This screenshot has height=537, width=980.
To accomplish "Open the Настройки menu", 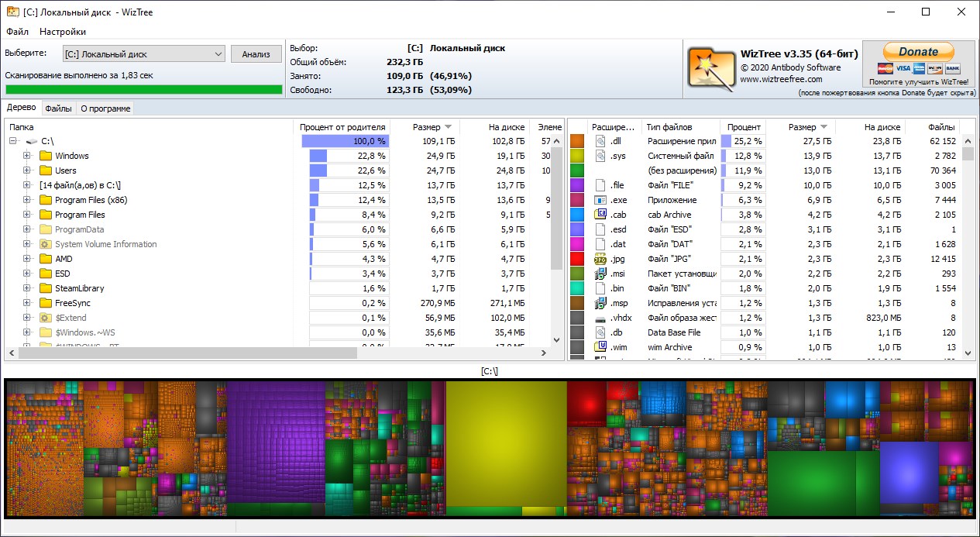I will tap(63, 32).
